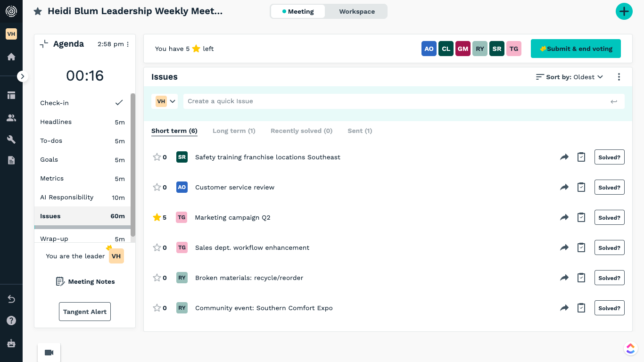Open the Home icon in sidebar
The height and width of the screenshot is (362, 644).
click(11, 57)
